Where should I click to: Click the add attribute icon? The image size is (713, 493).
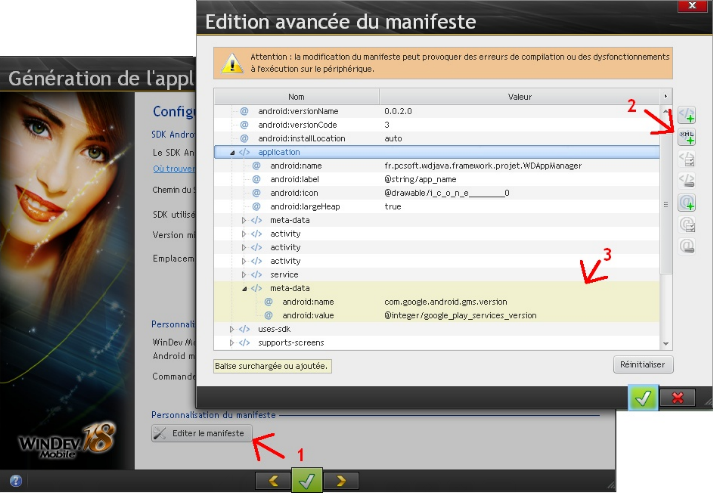[687, 202]
